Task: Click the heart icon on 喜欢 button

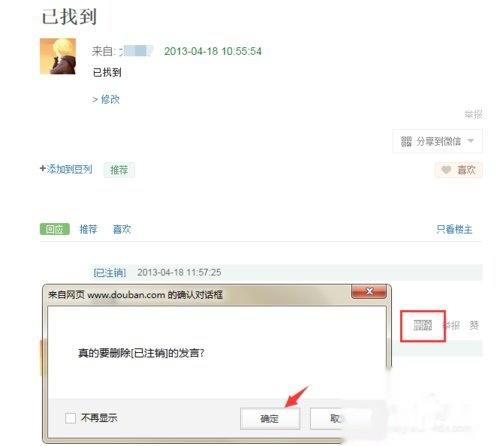Action: pos(446,170)
